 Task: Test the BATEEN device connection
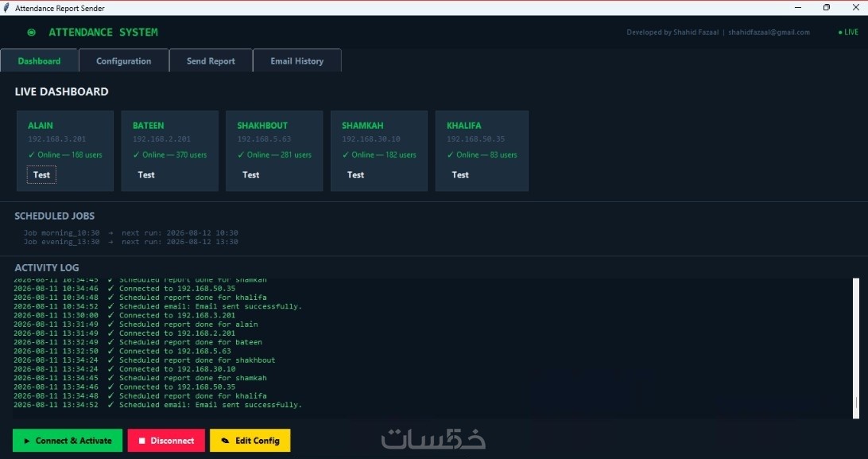[x=146, y=175]
